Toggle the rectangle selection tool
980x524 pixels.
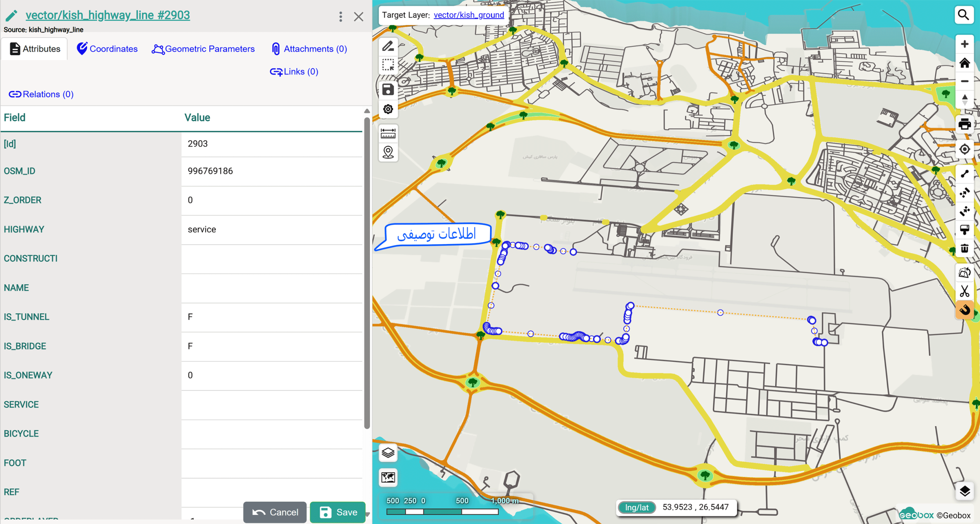[388, 65]
